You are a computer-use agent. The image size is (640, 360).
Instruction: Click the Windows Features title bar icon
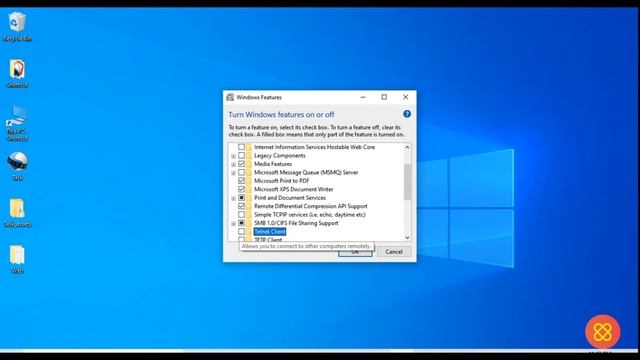click(x=230, y=97)
